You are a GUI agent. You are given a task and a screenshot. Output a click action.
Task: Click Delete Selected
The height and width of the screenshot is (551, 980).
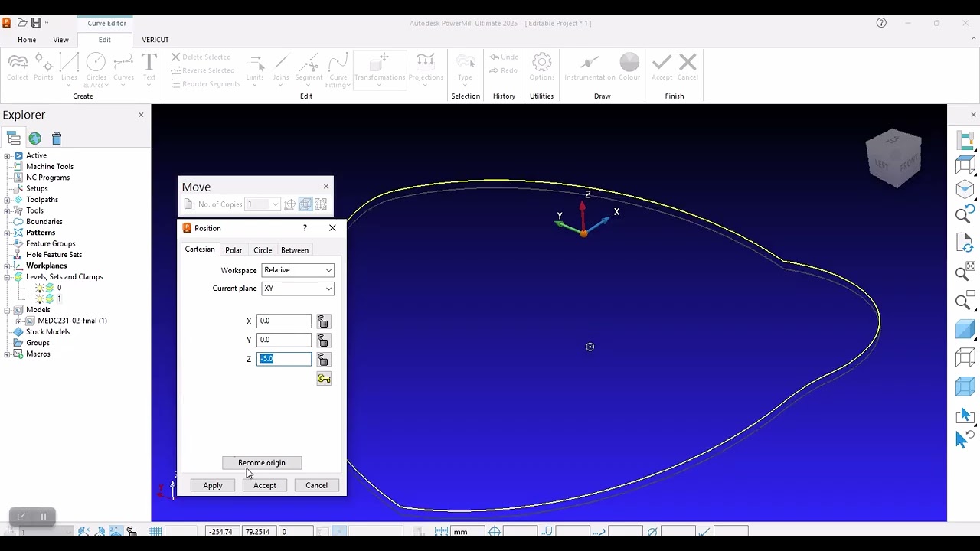[x=201, y=57]
